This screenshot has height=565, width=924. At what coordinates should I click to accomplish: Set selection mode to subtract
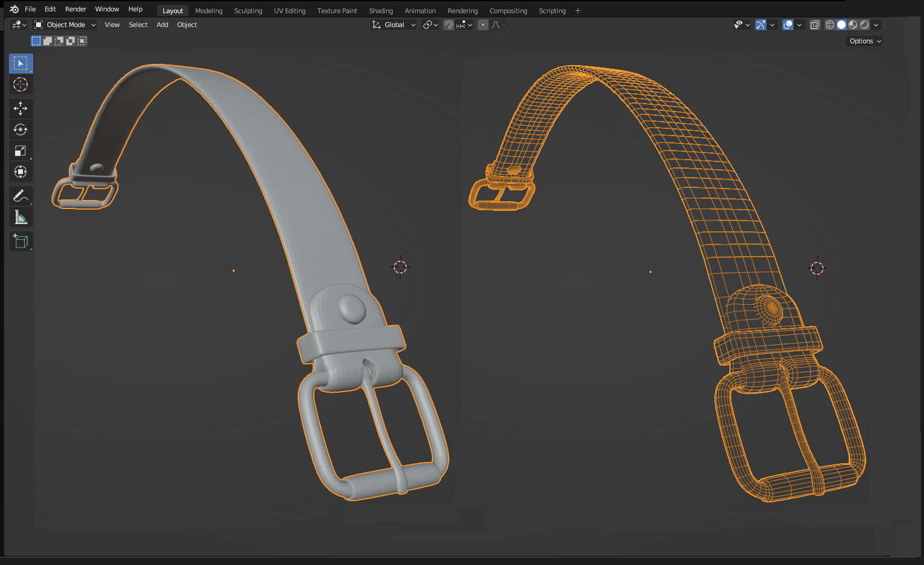coord(59,41)
